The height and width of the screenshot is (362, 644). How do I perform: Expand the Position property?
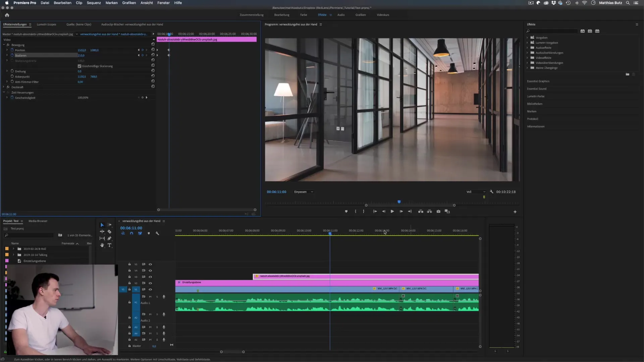point(7,50)
